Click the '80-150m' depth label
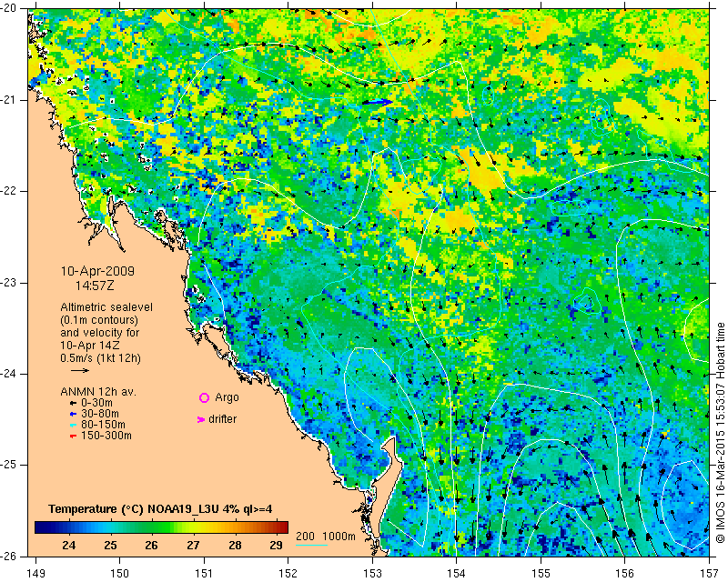 [103, 425]
